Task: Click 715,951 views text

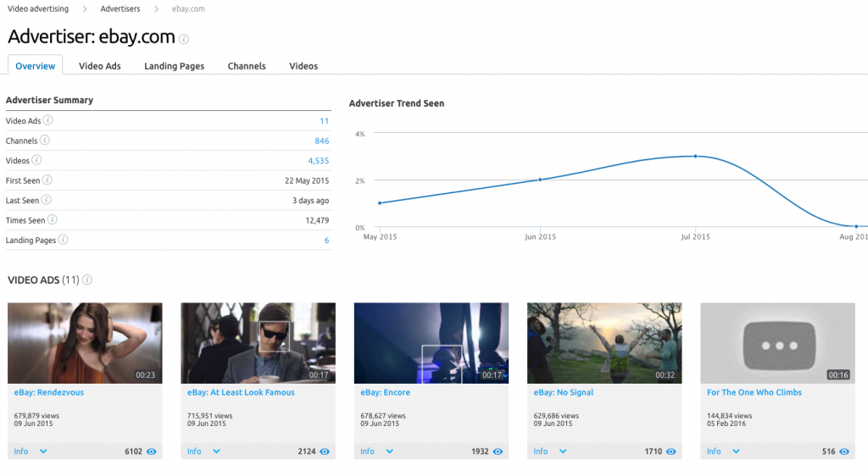Action: (x=210, y=416)
